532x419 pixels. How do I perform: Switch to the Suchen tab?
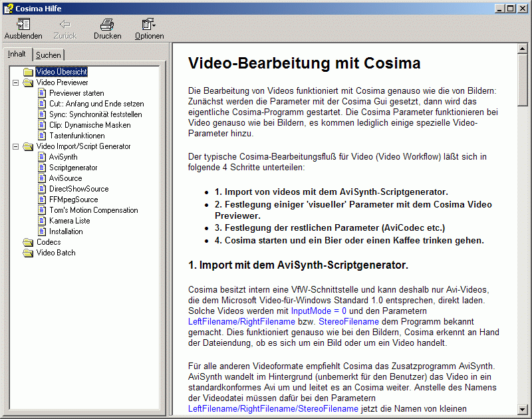pos(48,55)
